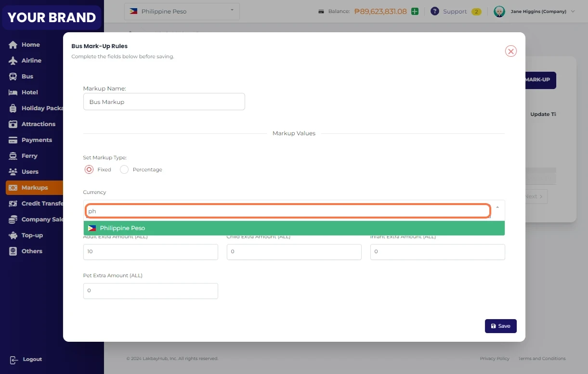Screen dimensions: 588x374
Task: Click the Hotel bed icon
Action: click(13, 92)
